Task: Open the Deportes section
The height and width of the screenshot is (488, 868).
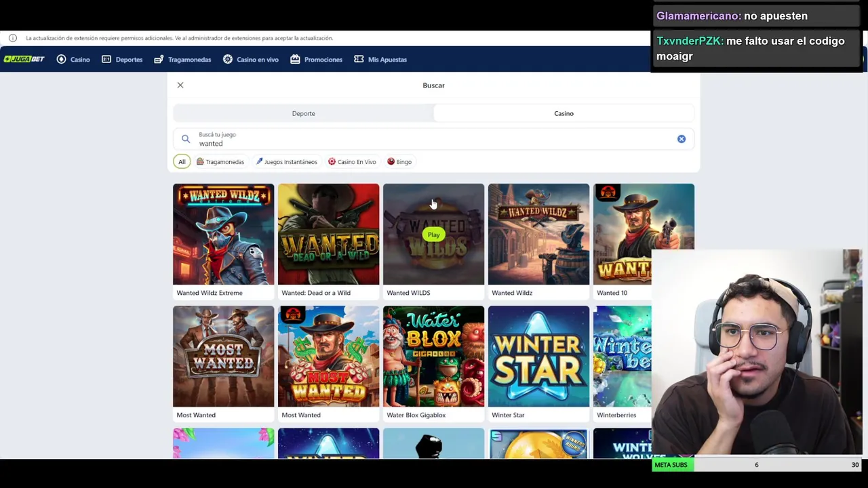Action: [x=122, y=60]
